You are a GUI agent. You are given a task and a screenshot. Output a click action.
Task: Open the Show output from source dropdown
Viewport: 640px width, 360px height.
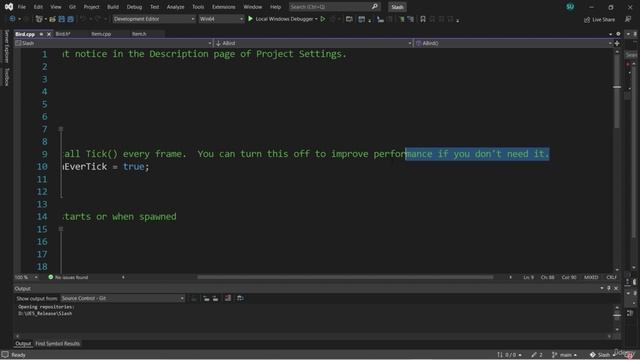122,298
